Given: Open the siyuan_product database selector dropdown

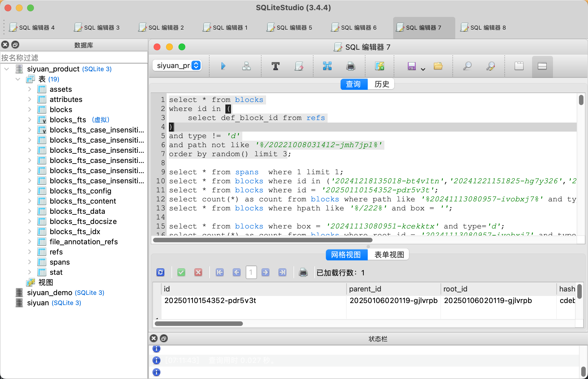Looking at the screenshot, I should tap(177, 66).
